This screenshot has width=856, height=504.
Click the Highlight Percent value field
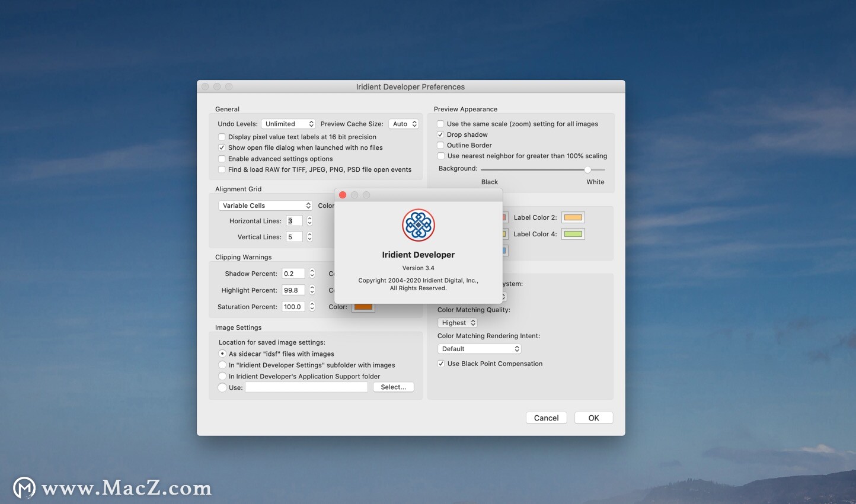[293, 290]
